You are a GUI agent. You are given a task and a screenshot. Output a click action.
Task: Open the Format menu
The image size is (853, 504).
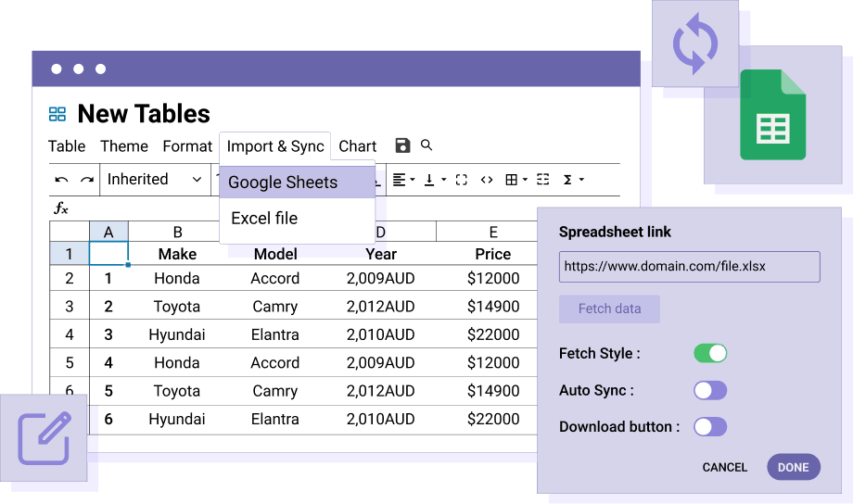[187, 146]
